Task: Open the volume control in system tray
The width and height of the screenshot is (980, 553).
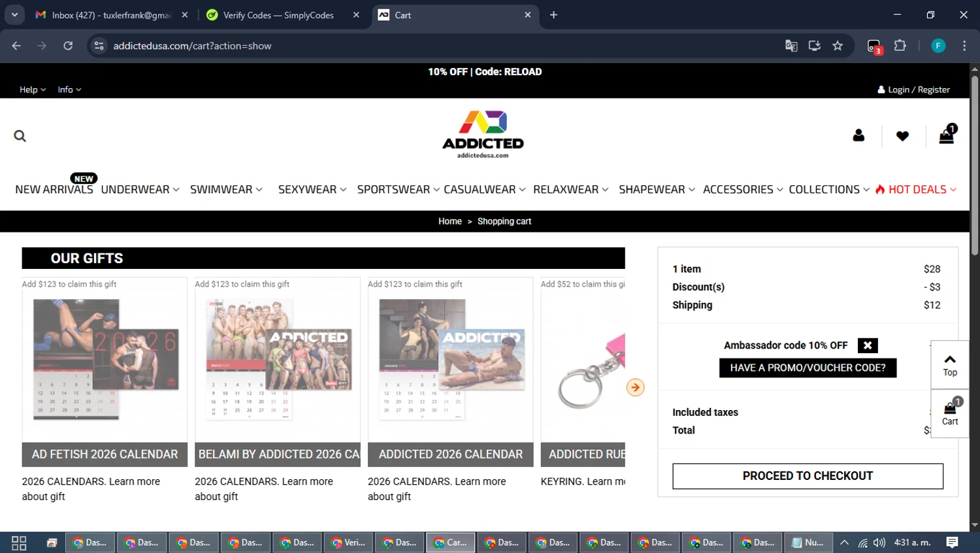Action: click(879, 543)
